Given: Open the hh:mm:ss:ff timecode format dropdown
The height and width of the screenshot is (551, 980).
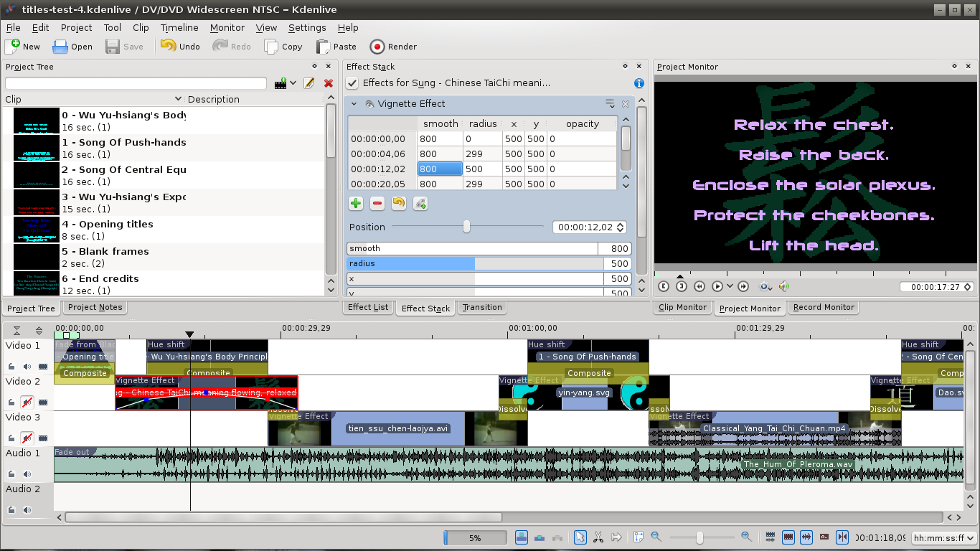Looking at the screenshot, I should tap(943, 537).
